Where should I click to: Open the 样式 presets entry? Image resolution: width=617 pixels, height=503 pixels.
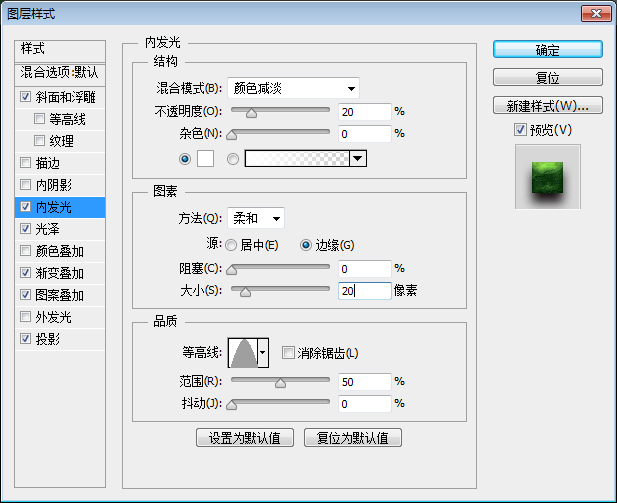(x=60, y=50)
